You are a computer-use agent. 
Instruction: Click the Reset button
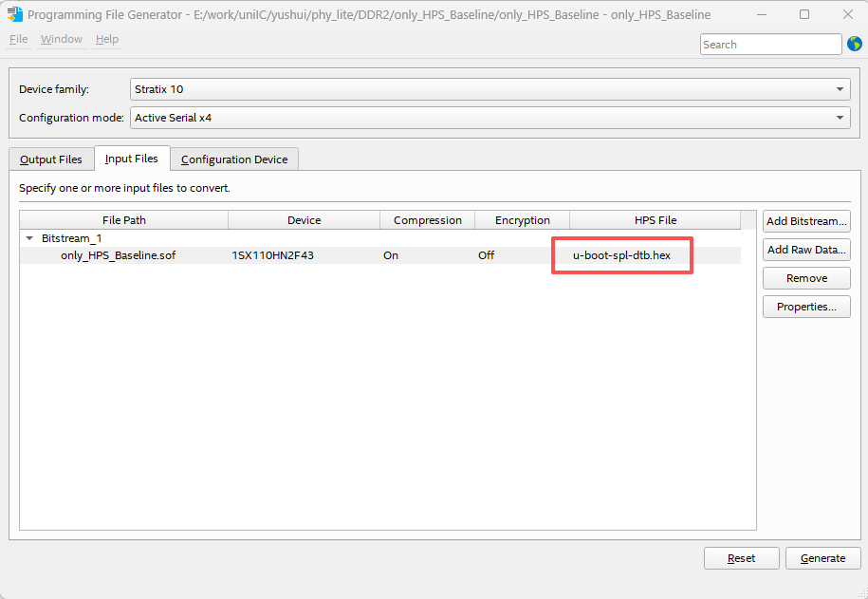click(741, 558)
